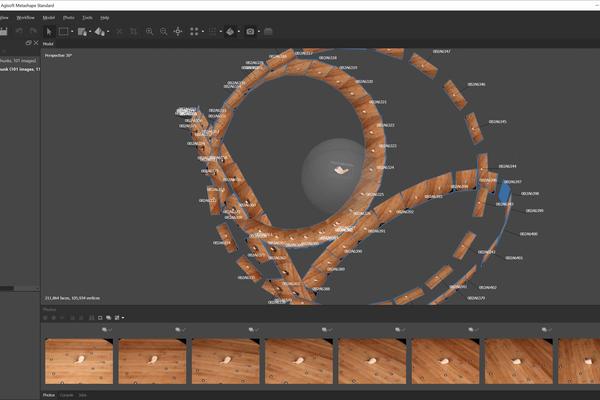
Task: Click the region/move object tool icon
Action: point(82,32)
